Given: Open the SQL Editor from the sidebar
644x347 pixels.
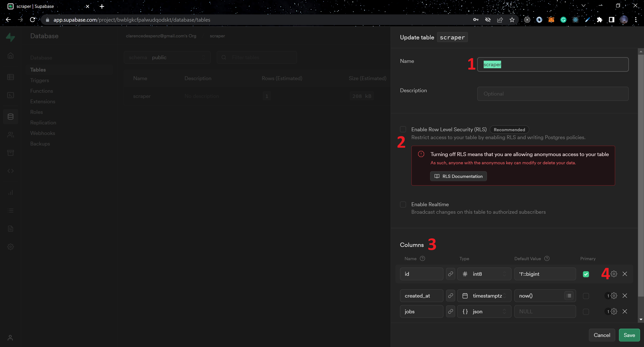Looking at the screenshot, I should coord(11,95).
